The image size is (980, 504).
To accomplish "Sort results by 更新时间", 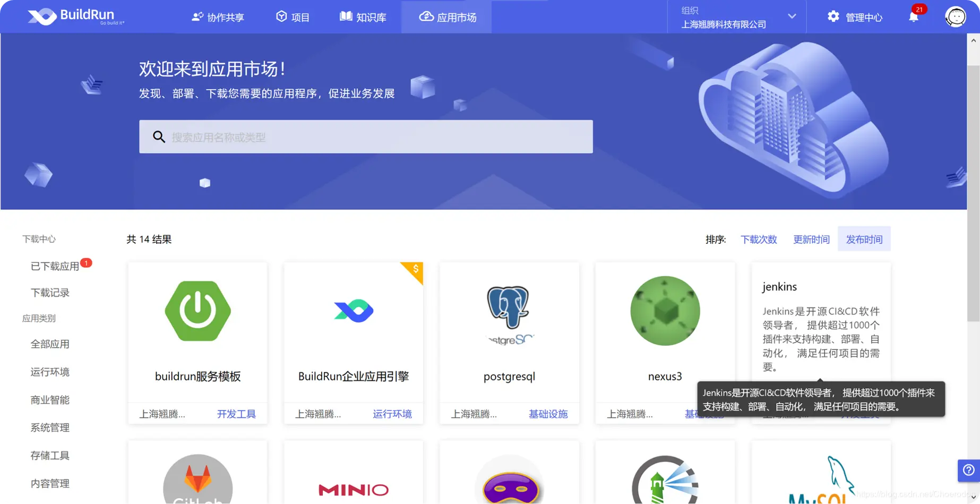I will pos(811,240).
